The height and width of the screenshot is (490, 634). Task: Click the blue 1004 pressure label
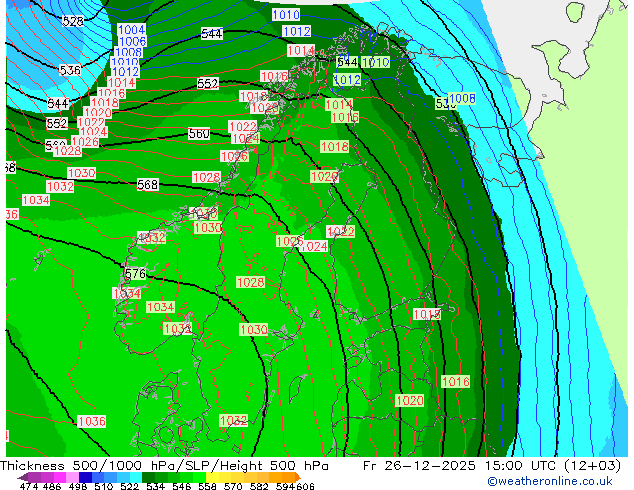pos(131,30)
